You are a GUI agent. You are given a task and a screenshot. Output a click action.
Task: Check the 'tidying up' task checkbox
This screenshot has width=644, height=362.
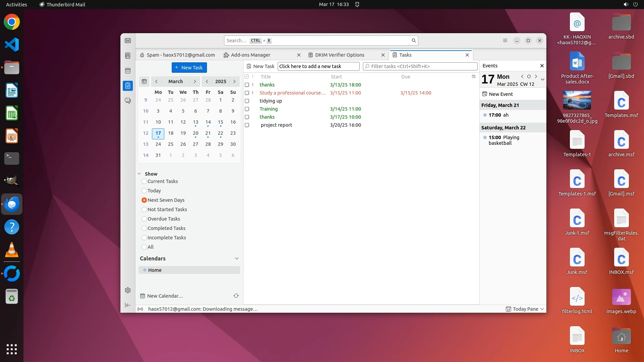(x=247, y=101)
